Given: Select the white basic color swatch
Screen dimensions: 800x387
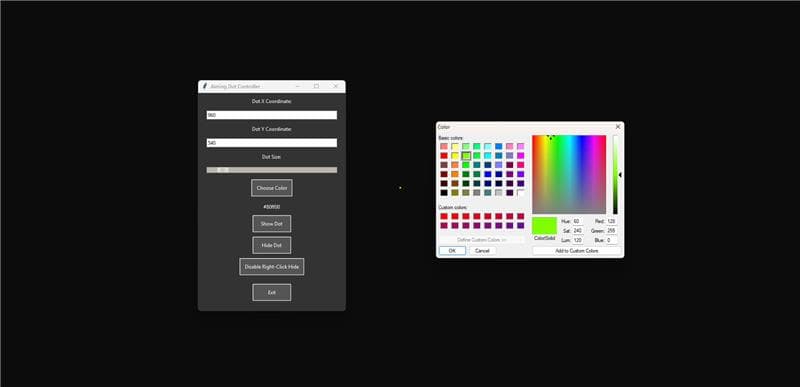Looking at the screenshot, I should tap(520, 193).
